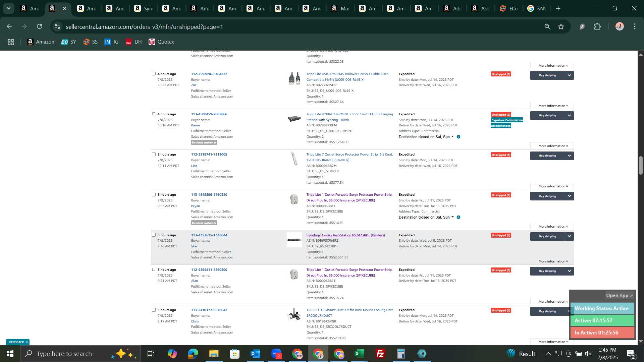644x362 pixels.
Task: Select checkbox for order 112-2592896-6464222
Action: tap(154, 74)
